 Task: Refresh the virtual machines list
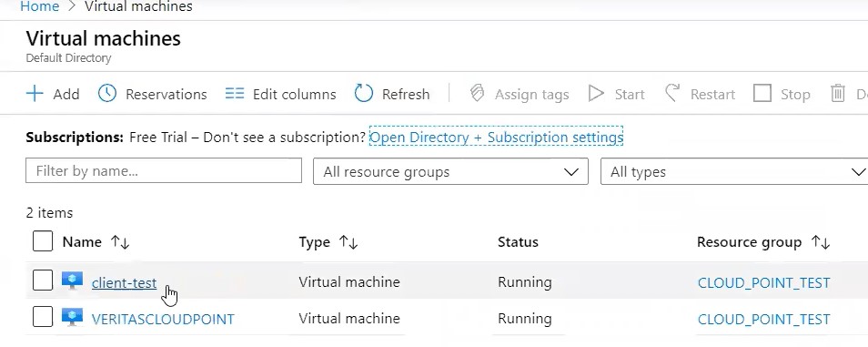392,94
